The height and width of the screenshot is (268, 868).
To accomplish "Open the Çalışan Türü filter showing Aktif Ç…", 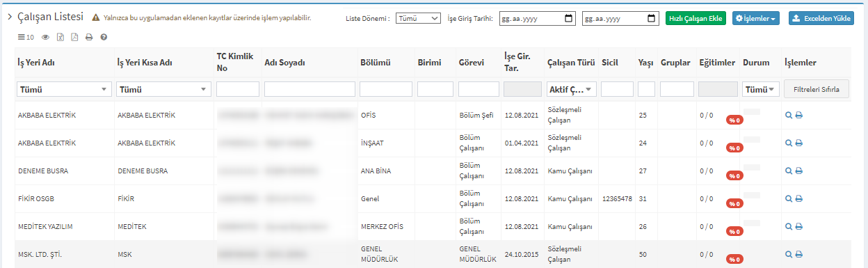I will [572, 89].
